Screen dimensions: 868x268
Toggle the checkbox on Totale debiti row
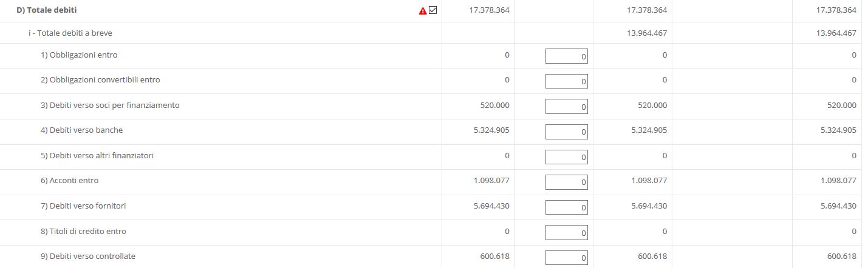432,10
